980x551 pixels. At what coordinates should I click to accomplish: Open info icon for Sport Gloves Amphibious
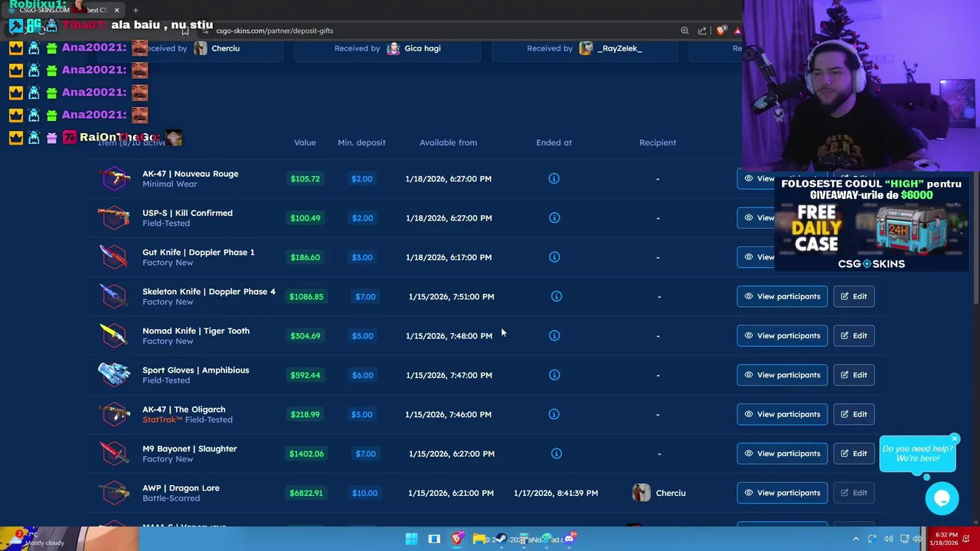click(554, 375)
